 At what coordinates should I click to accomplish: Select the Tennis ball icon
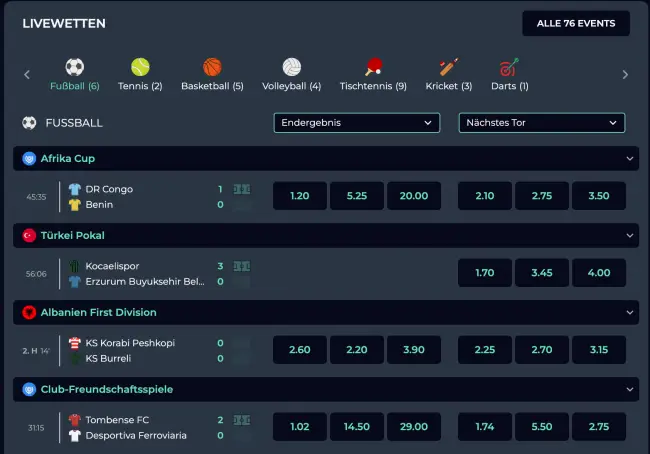pyautogui.click(x=140, y=67)
